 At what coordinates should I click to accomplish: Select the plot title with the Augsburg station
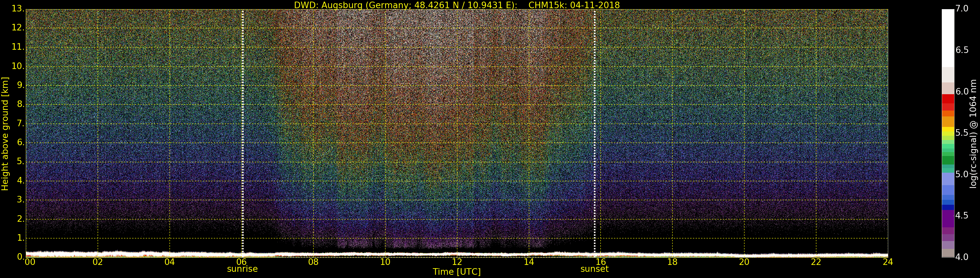pyautogui.click(x=457, y=5)
